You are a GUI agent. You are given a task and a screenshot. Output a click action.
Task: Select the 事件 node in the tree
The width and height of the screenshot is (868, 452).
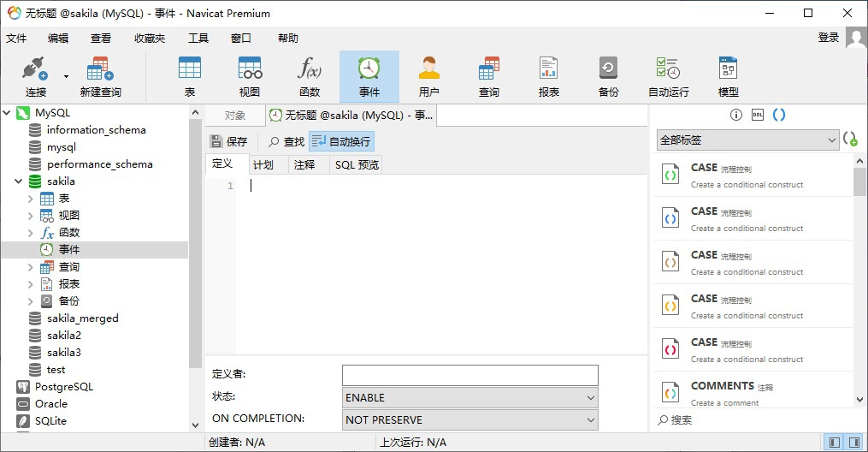pos(68,250)
